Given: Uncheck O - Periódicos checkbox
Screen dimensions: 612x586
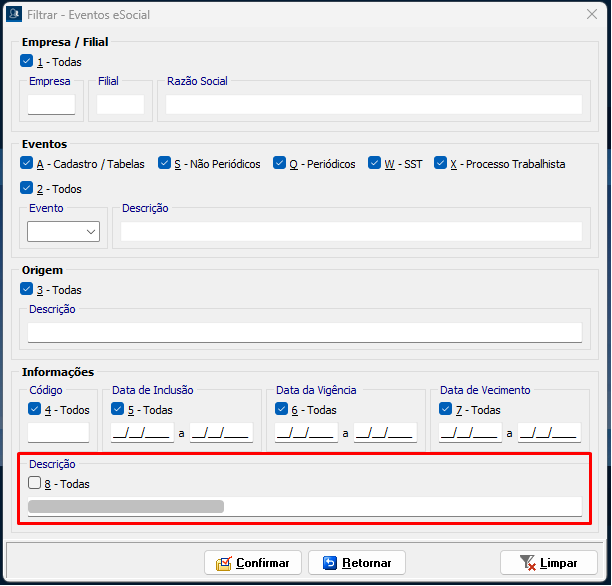Looking at the screenshot, I should [x=280, y=163].
